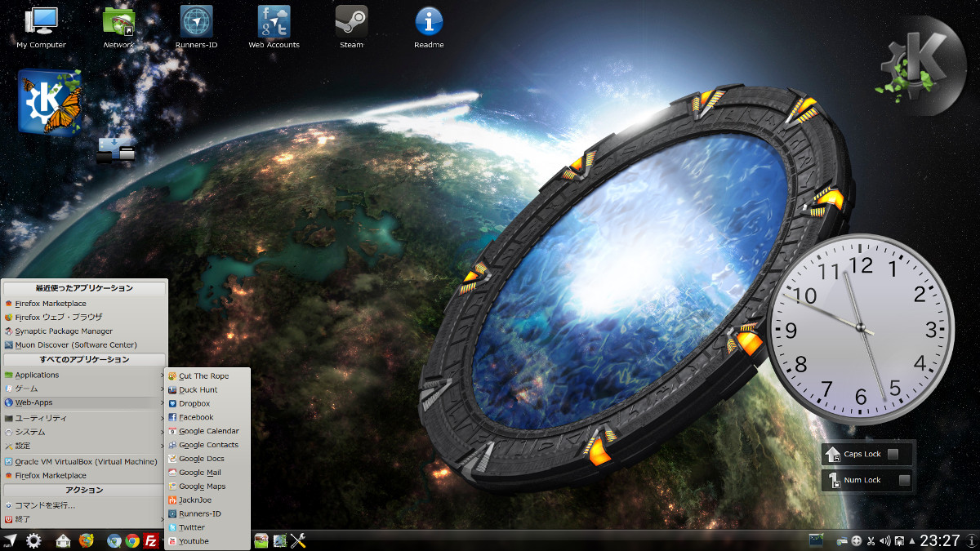Screen dimensions: 980x551
Task: Open Google Contacts web app
Action: 207,445
